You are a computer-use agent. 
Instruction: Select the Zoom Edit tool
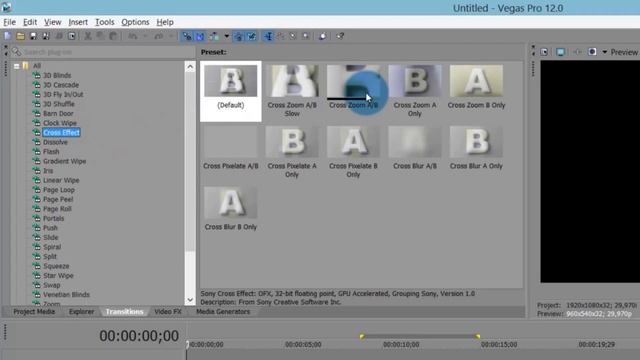tap(306, 36)
